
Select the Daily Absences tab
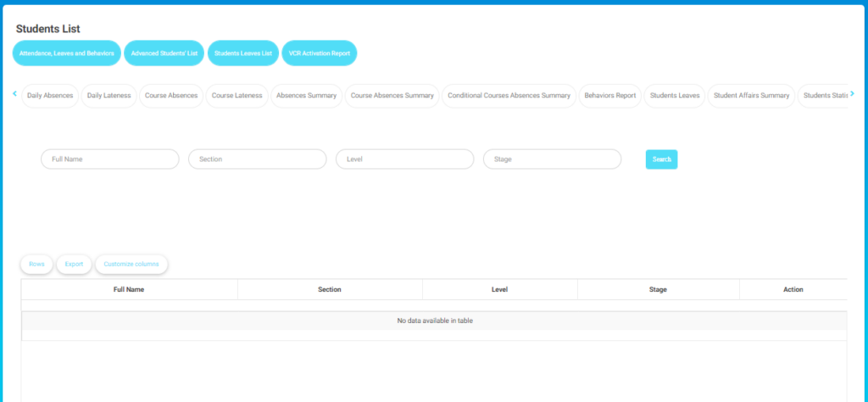[50, 96]
